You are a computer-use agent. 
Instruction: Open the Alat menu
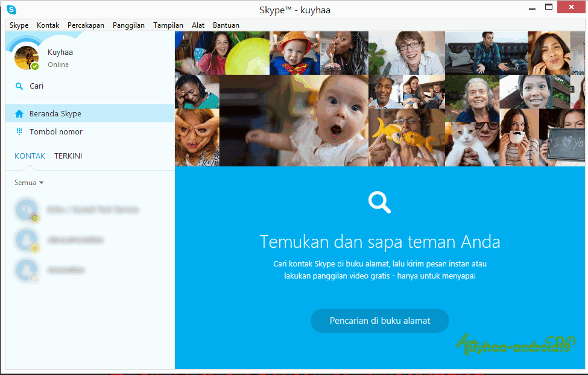tap(198, 25)
